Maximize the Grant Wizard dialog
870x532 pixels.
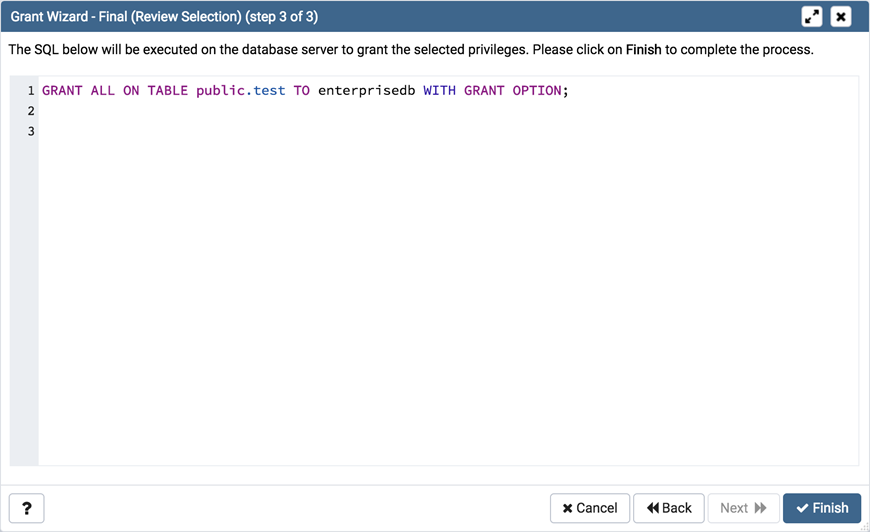click(812, 17)
